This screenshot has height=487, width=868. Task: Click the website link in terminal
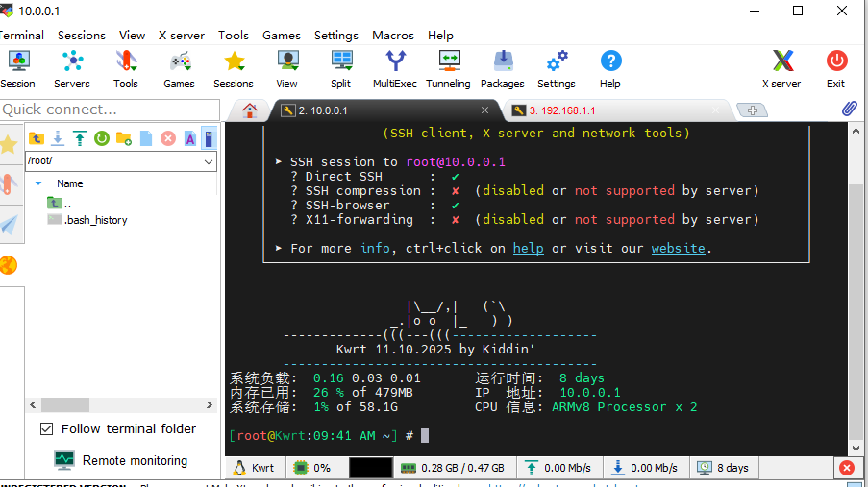point(678,249)
